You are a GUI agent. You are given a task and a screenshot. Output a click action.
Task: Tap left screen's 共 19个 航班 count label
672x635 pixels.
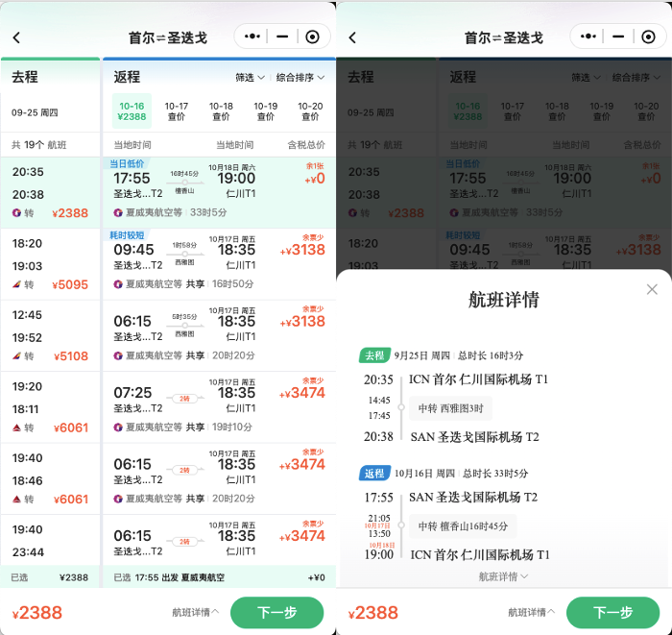point(39,145)
